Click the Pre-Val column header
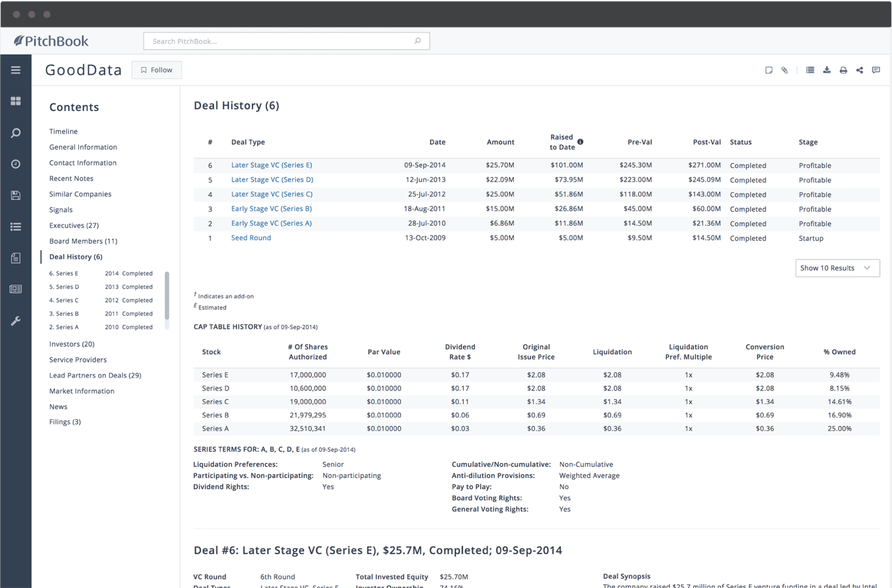 639,142
